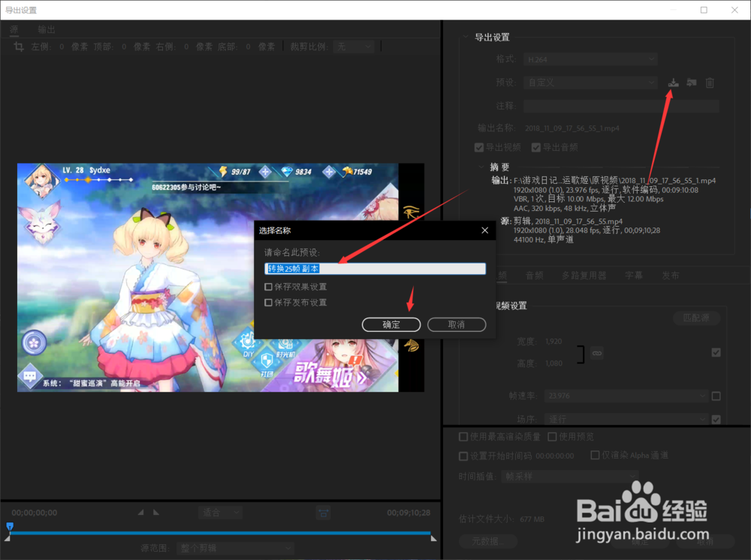Click the delete preset trash icon
Screen dimensions: 751x560
pyautogui.click(x=710, y=83)
